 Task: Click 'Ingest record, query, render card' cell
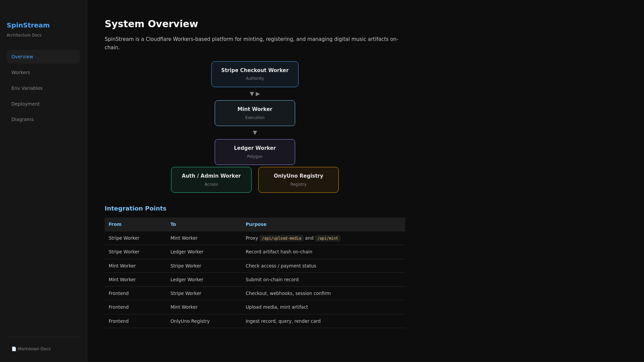pos(323,321)
